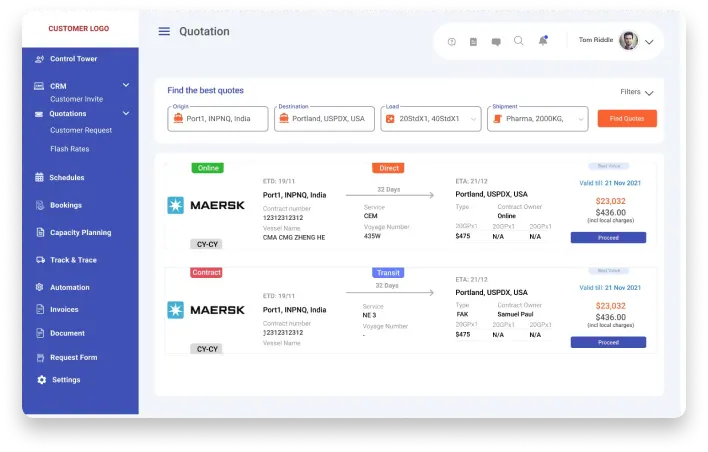Click the green Online tag
Viewport: 708px width, 452px height.
click(x=208, y=168)
